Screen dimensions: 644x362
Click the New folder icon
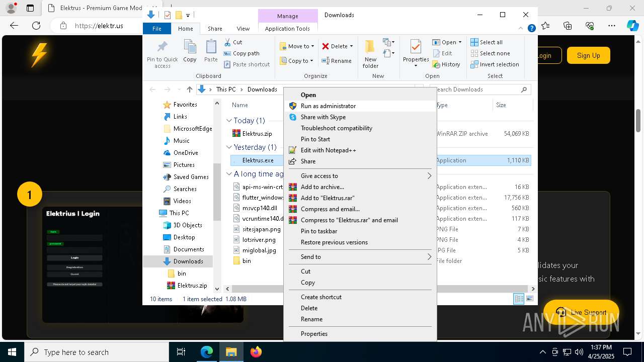point(370,54)
